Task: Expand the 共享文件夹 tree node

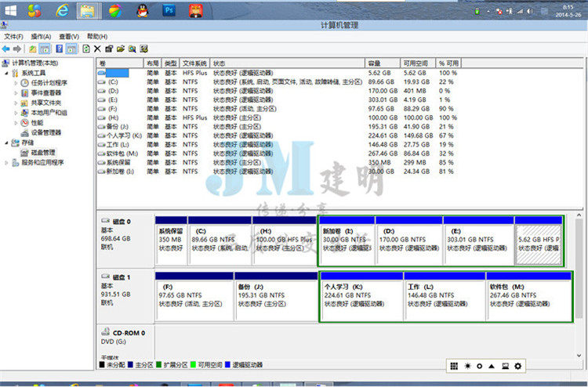Action: [16, 103]
